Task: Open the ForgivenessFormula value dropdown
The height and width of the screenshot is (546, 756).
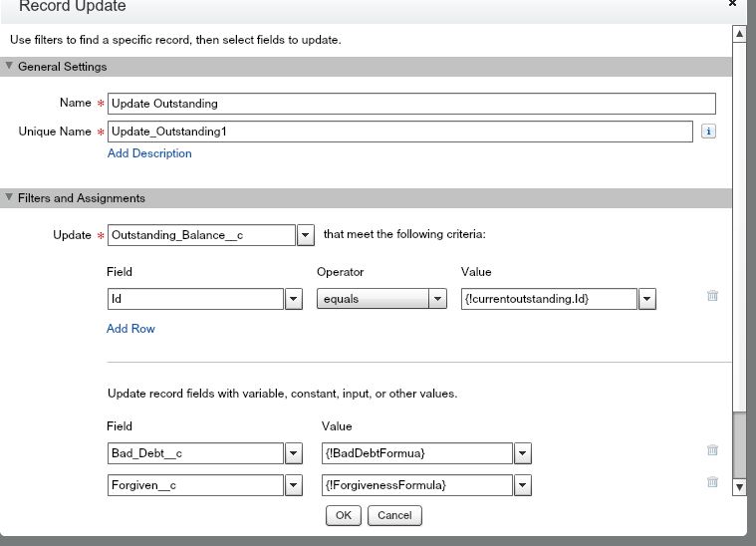Action: (x=523, y=485)
